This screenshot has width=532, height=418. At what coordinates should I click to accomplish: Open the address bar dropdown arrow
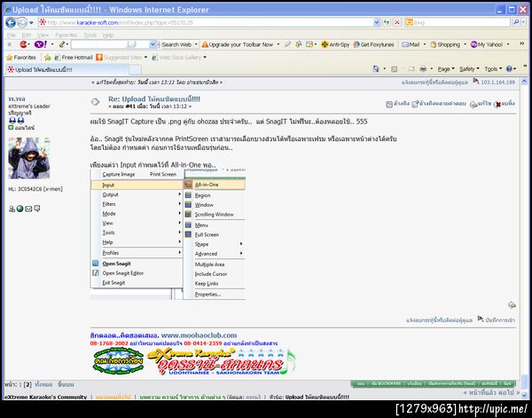[376, 22]
